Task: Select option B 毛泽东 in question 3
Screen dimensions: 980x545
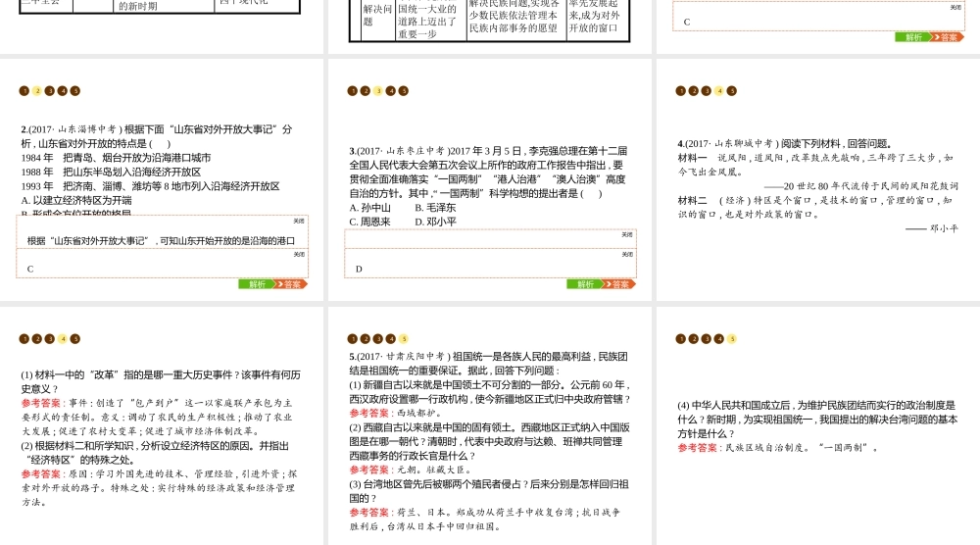Action: tap(436, 208)
